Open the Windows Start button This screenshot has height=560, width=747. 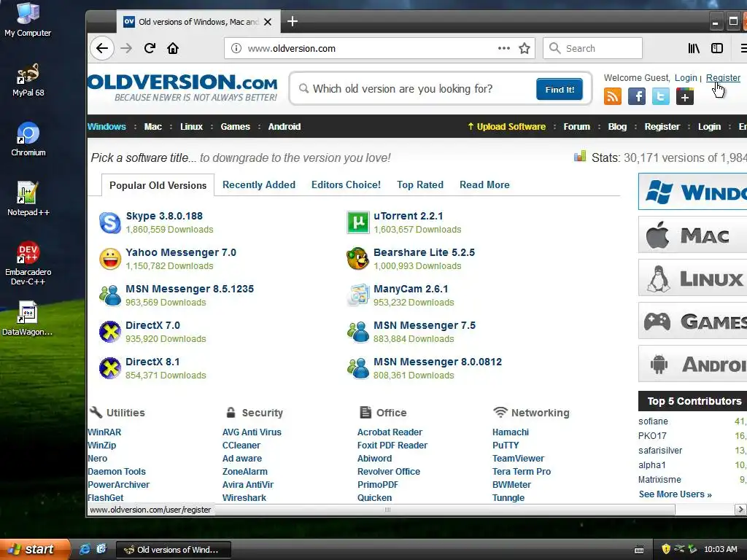(x=35, y=549)
